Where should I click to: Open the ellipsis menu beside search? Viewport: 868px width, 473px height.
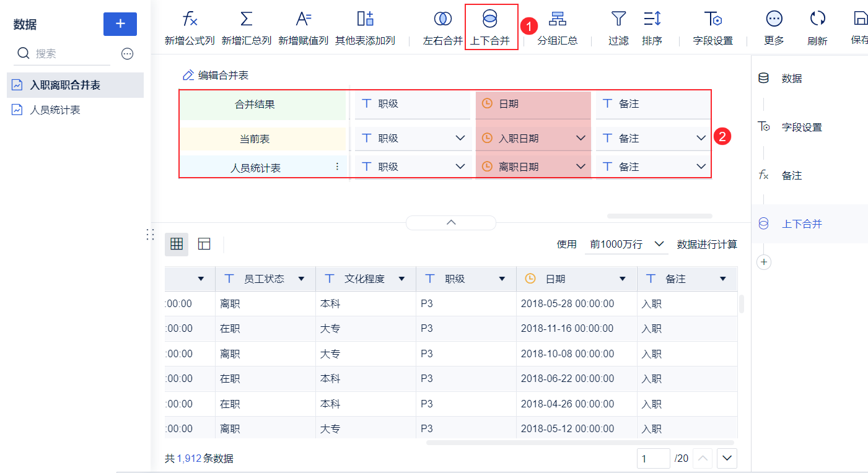pyautogui.click(x=128, y=54)
